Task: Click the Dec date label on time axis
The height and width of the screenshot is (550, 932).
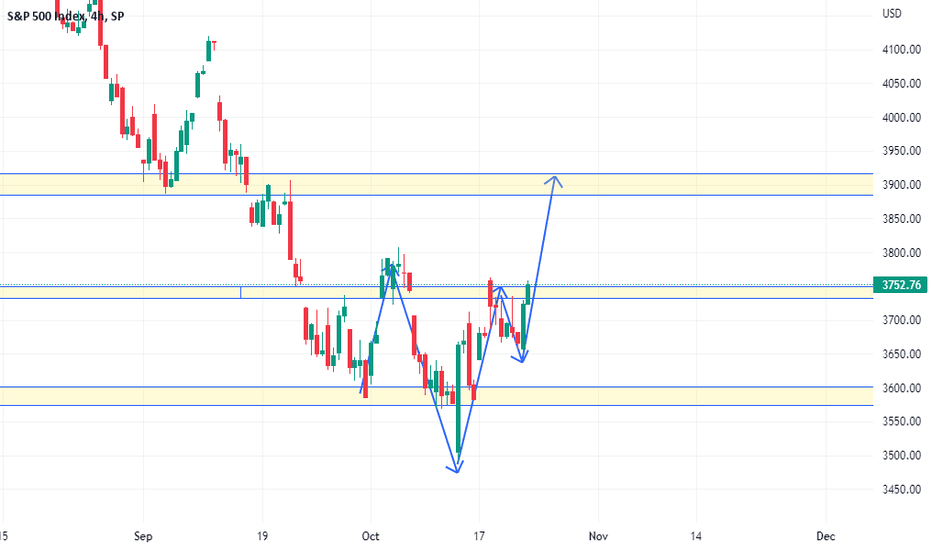Action: [x=826, y=536]
